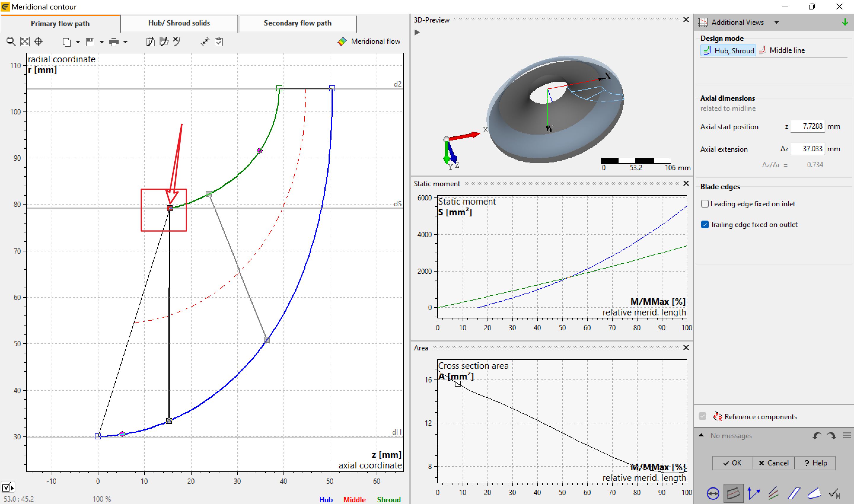854x504 pixels.
Task: Click the blade profile parallelogram icon
Action: pyautogui.click(x=794, y=493)
